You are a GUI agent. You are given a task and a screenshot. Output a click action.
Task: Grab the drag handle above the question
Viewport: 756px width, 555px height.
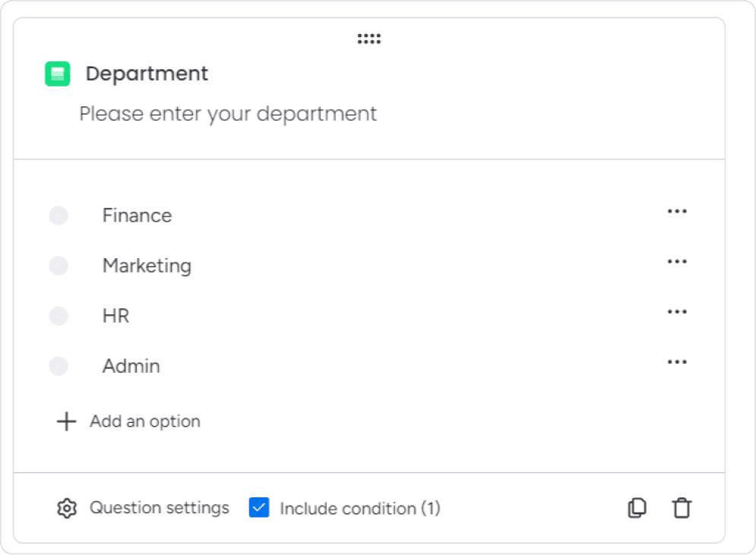(369, 37)
